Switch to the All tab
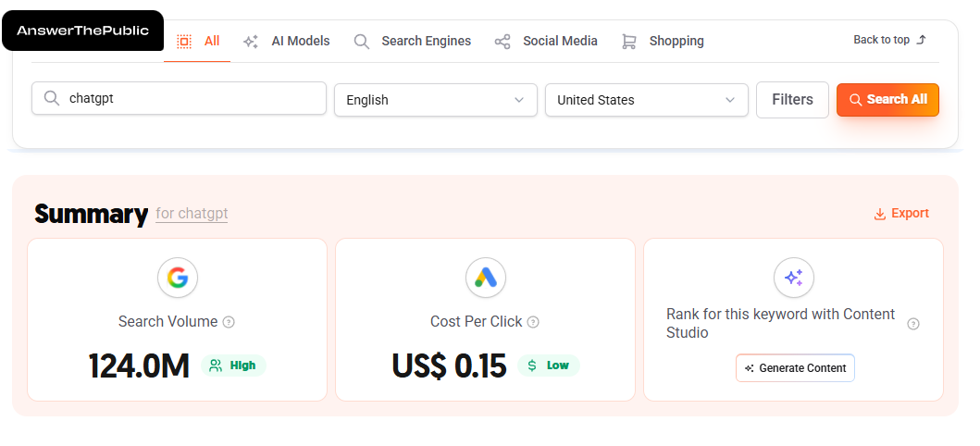The width and height of the screenshot is (980, 446). click(197, 42)
